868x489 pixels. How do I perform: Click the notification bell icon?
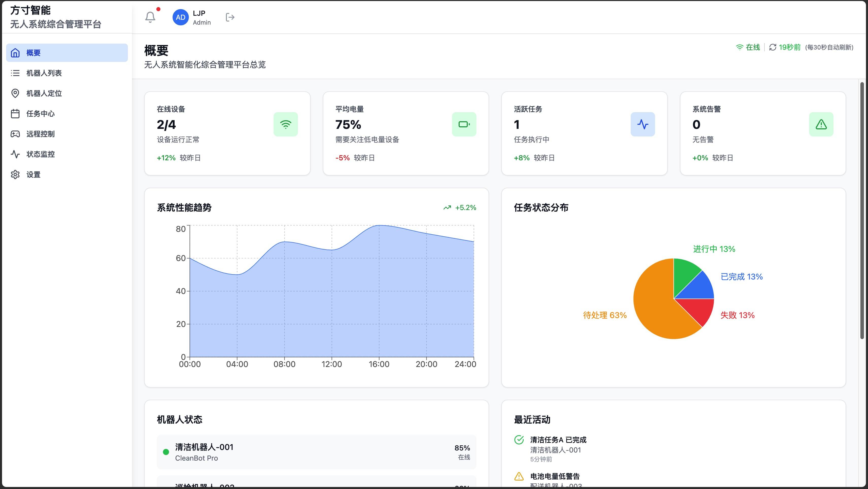coord(150,17)
